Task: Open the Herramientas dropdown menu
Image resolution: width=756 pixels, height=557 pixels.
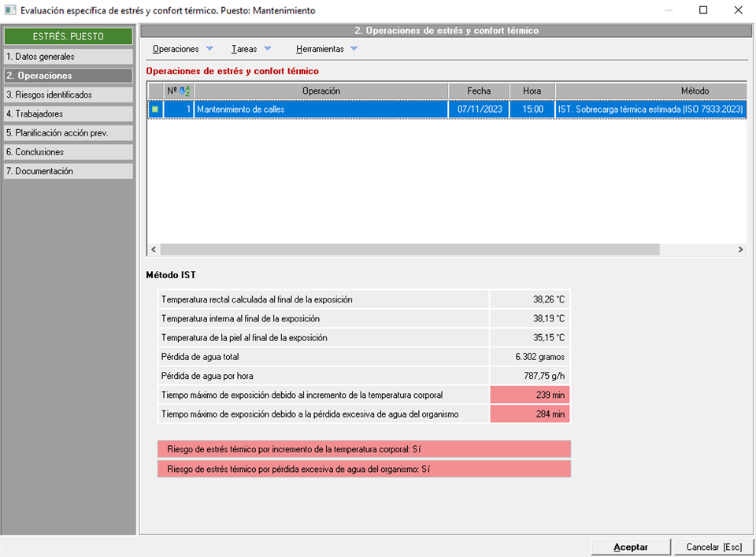Action: pyautogui.click(x=326, y=49)
